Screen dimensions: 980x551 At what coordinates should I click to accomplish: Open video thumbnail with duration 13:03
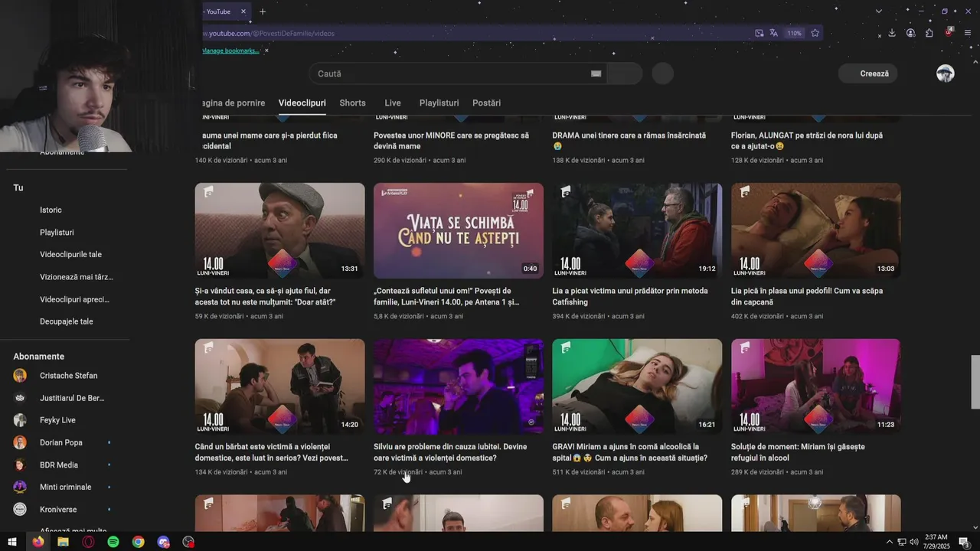coord(816,230)
